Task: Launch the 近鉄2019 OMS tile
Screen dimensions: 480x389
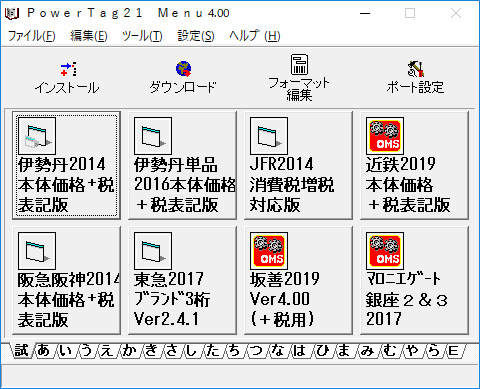Action: point(414,166)
